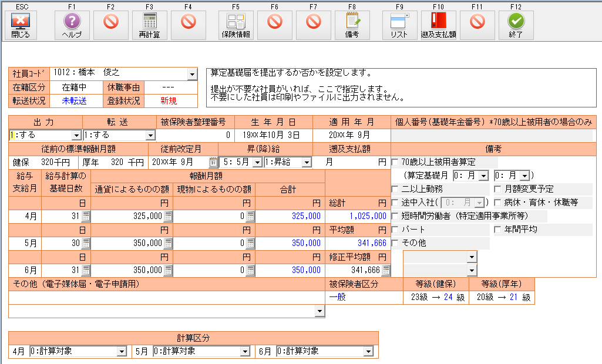This screenshot has width=602, height=364.
Task: Expand second 算定基礎月 month dropdown
Action: pyautogui.click(x=525, y=176)
